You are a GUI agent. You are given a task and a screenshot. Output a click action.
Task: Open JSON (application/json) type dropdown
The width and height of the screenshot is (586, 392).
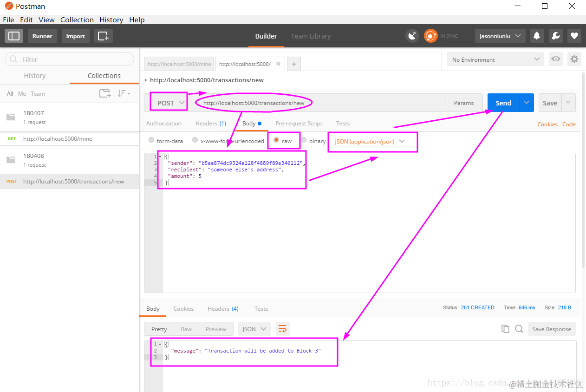(370, 141)
